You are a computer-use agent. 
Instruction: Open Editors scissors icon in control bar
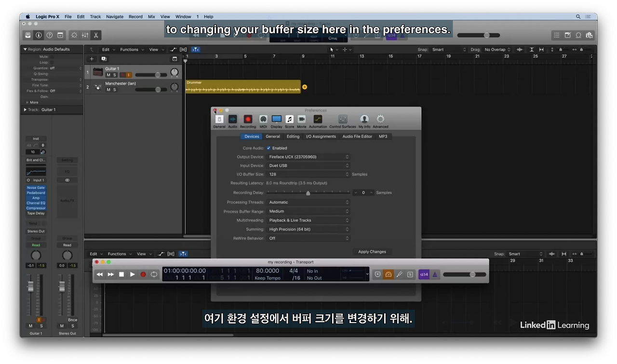coord(95,35)
